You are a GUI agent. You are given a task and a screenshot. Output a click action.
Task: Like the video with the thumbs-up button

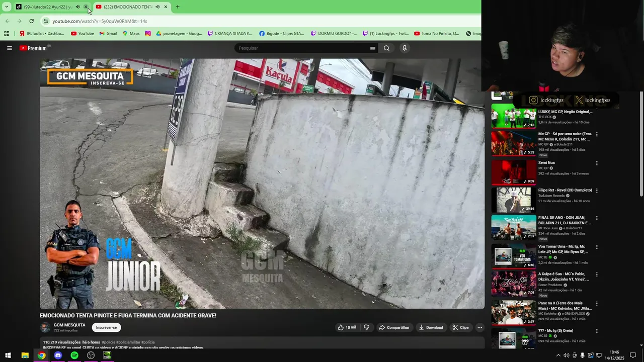[347, 327]
